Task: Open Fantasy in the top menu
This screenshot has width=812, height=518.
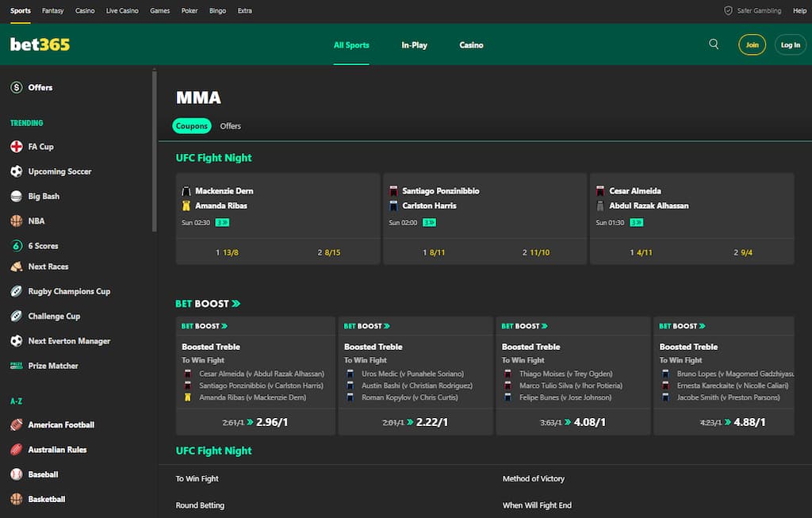Action: 53,10
